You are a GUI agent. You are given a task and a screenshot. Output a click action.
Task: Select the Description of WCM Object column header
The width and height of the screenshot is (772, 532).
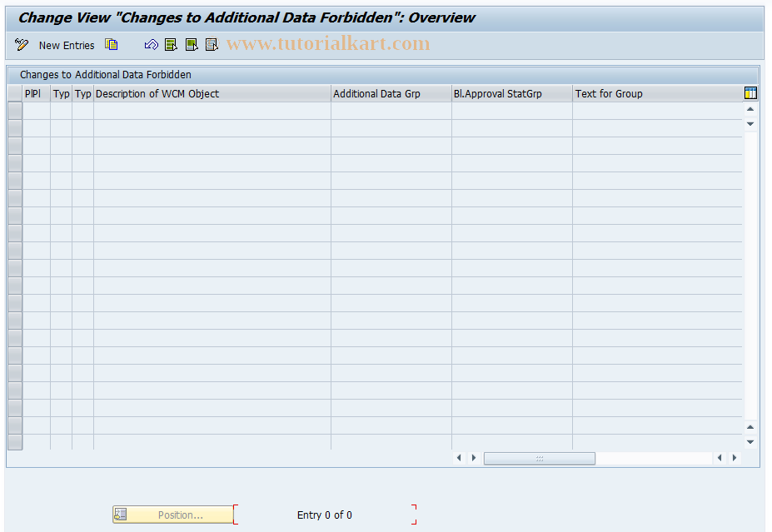coord(212,93)
